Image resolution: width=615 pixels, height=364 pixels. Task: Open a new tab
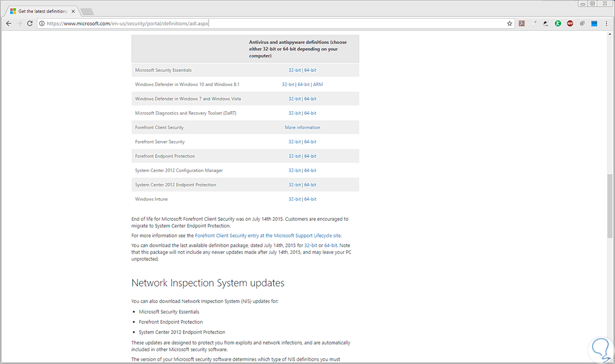click(87, 11)
